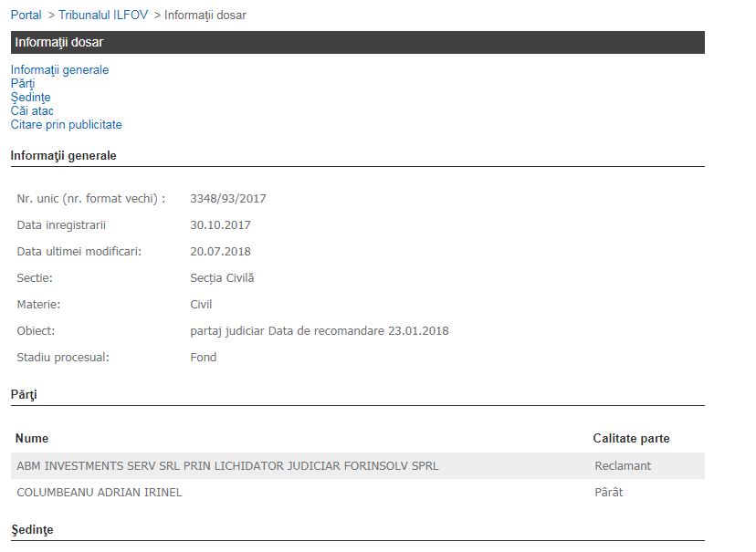The image size is (756, 552).
Task: Select the registration date 30.10.2017
Action: [x=220, y=225]
